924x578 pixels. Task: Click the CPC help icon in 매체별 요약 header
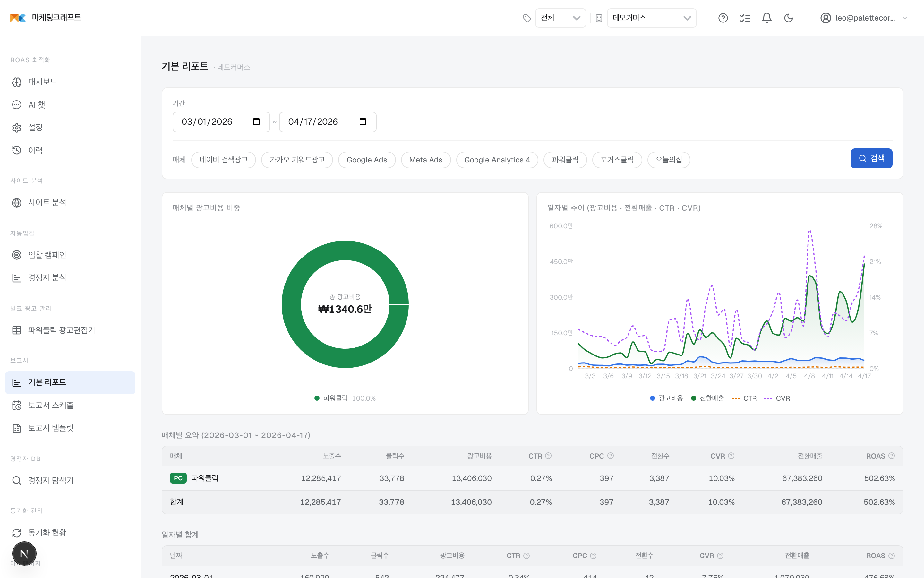pyautogui.click(x=611, y=456)
